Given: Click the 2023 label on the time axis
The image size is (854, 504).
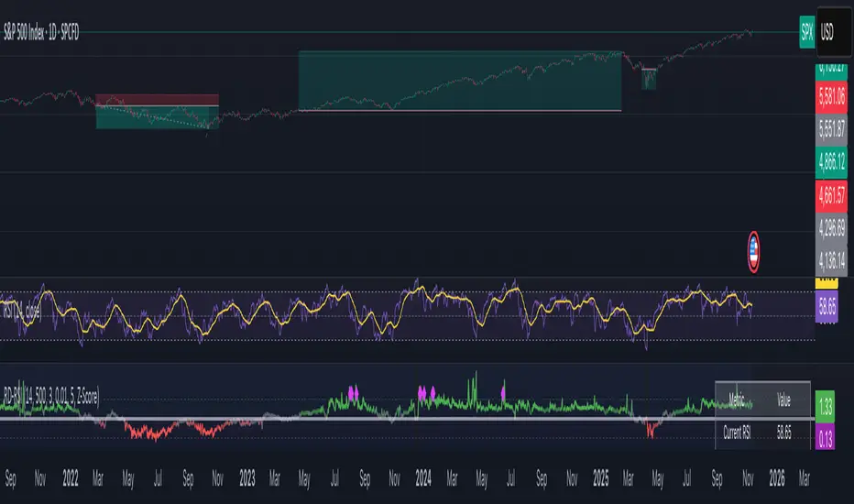Looking at the screenshot, I should tap(247, 479).
